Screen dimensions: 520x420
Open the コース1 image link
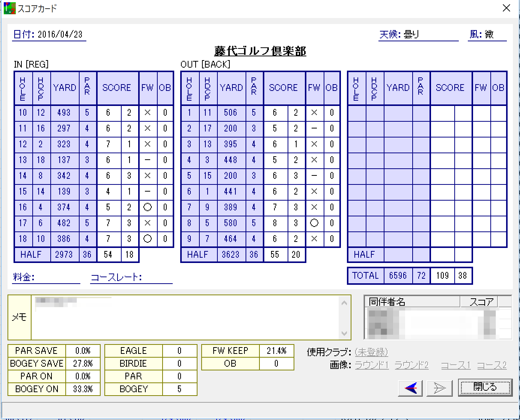(x=455, y=365)
